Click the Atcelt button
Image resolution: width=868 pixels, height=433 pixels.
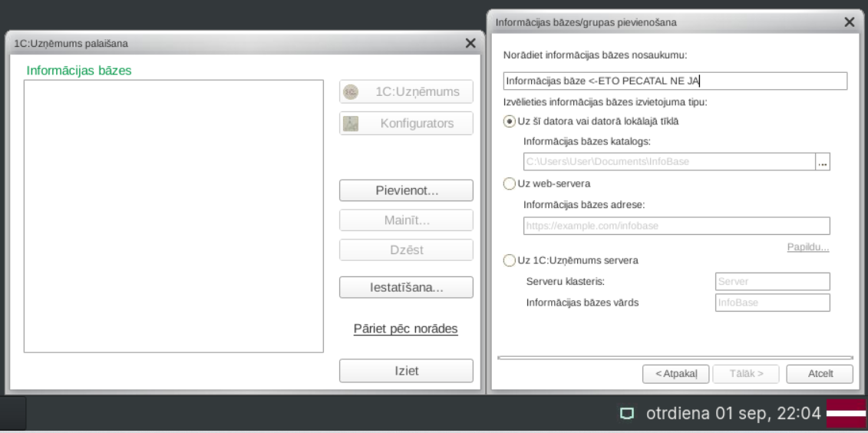[x=820, y=374]
